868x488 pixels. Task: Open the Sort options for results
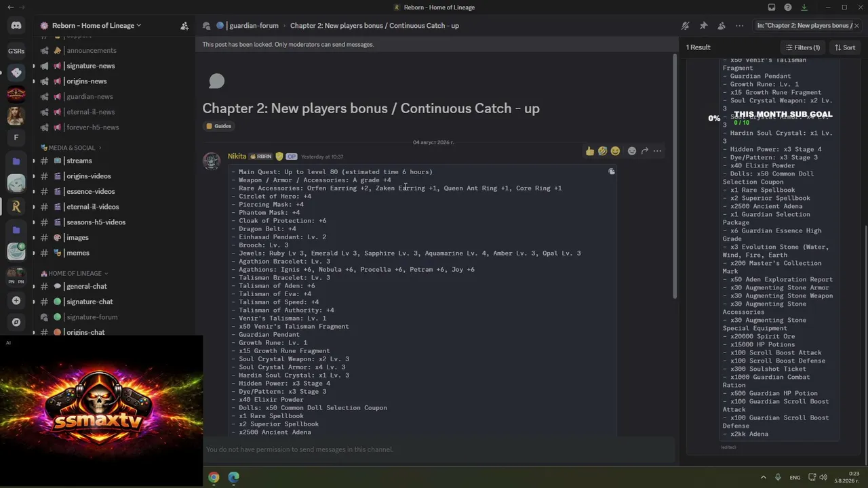click(x=845, y=47)
